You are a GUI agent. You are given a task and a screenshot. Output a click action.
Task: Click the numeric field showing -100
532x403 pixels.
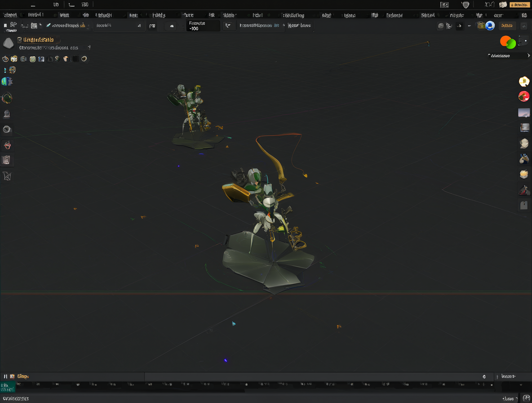203,26
